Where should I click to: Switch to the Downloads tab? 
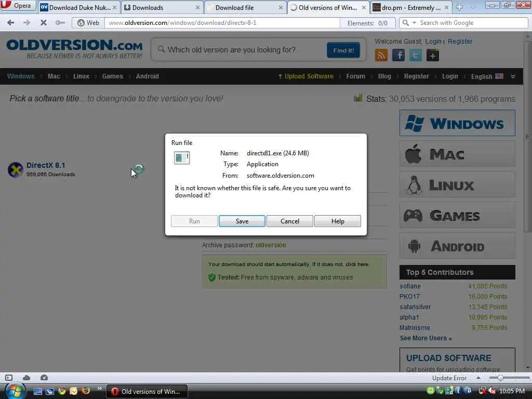pos(162,7)
